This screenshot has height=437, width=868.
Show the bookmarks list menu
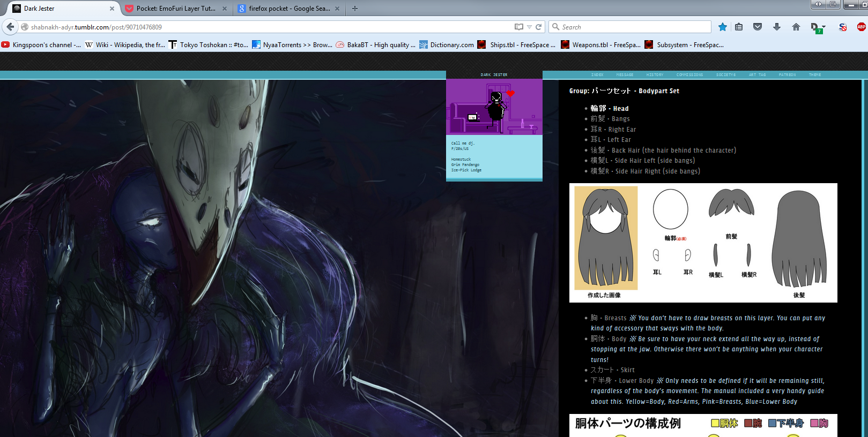(739, 27)
